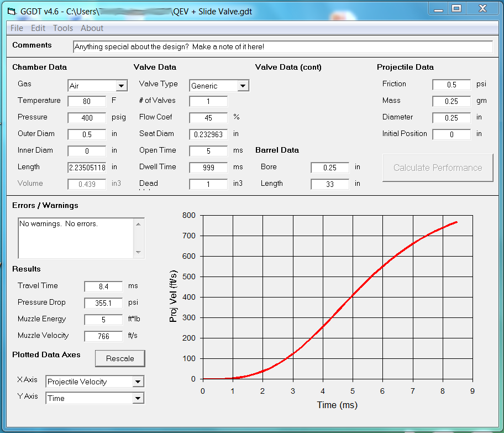The height and width of the screenshot is (433, 504).
Task: Open the X Axis Projectile Velocity dropdown
Action: pyautogui.click(x=138, y=382)
